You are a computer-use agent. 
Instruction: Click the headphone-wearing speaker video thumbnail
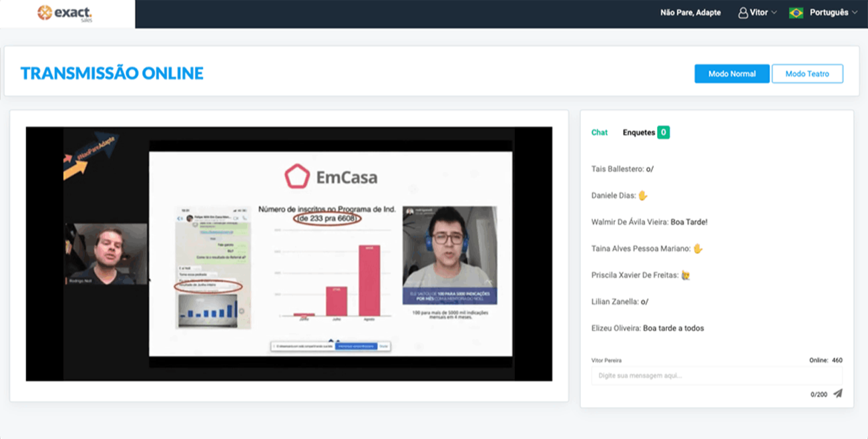[x=449, y=255]
